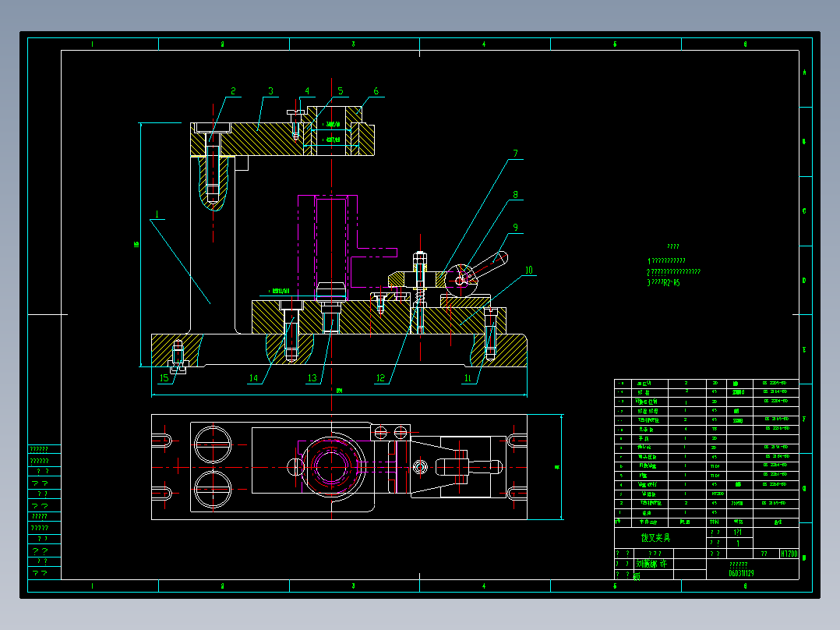Select the technical note containing R2~R5
This screenshot has width=840, height=630.
[x=664, y=282]
